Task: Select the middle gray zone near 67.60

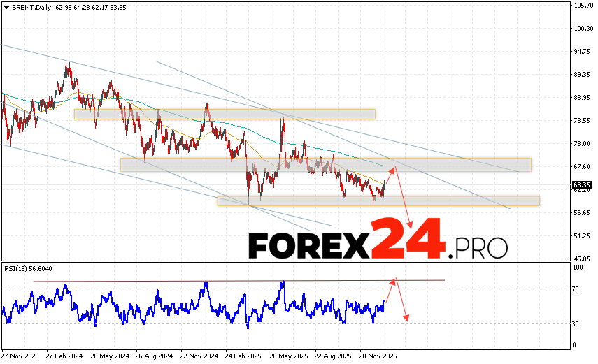Action: click(x=325, y=164)
